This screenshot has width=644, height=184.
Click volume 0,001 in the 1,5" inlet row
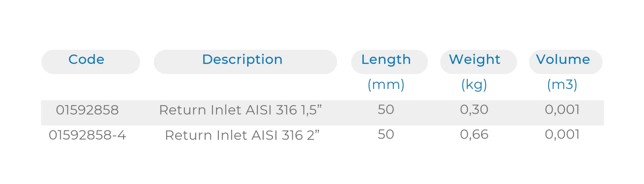(x=562, y=110)
